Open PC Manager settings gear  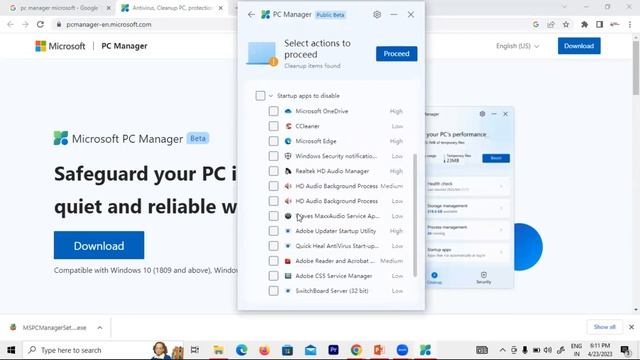[377, 15]
